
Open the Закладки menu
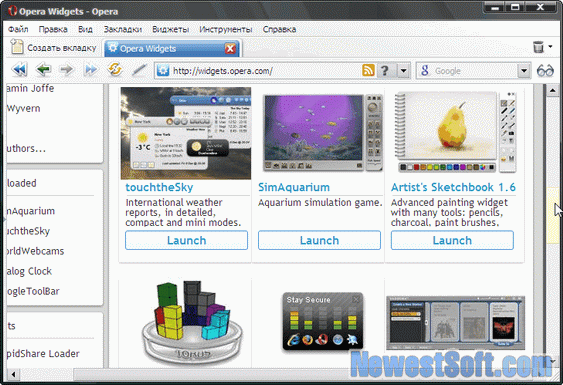123,29
